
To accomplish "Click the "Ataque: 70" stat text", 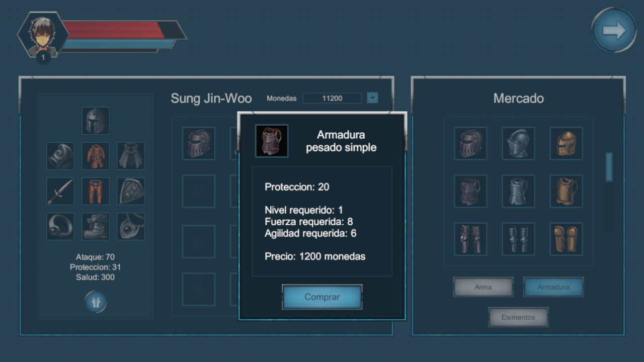I will (96, 257).
